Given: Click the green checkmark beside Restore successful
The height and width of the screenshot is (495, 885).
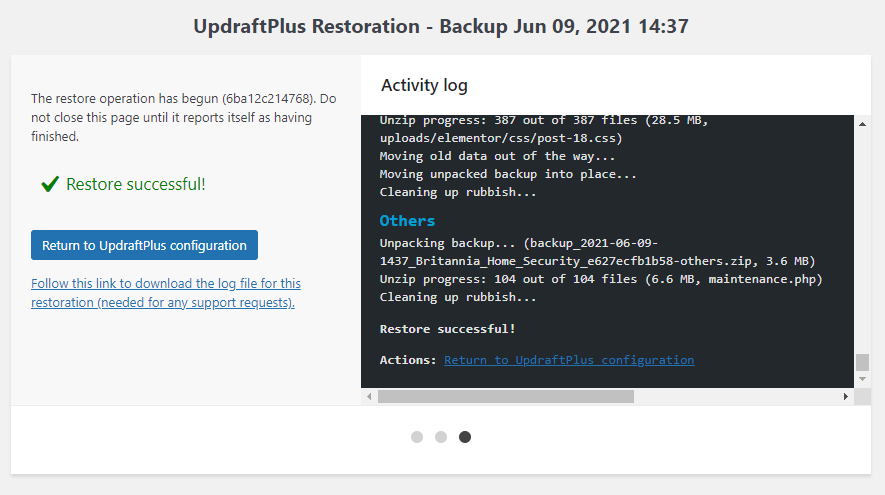Looking at the screenshot, I should click(x=50, y=183).
